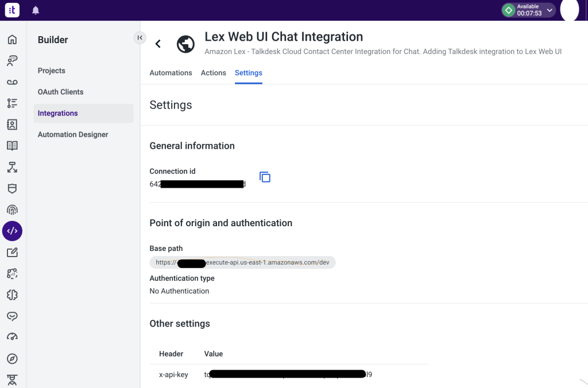Open the flow routing sidebar icon
588x388 pixels.
click(12, 167)
